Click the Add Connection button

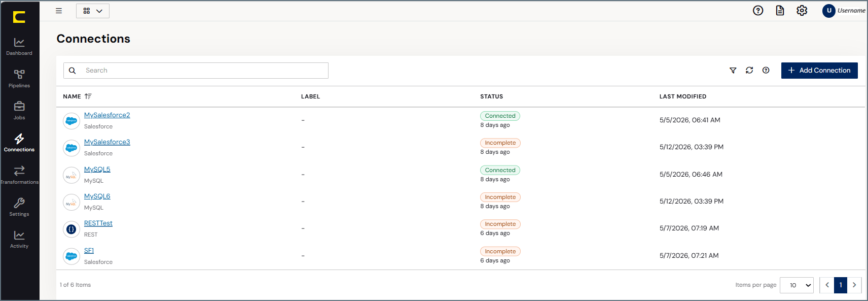[x=819, y=71]
